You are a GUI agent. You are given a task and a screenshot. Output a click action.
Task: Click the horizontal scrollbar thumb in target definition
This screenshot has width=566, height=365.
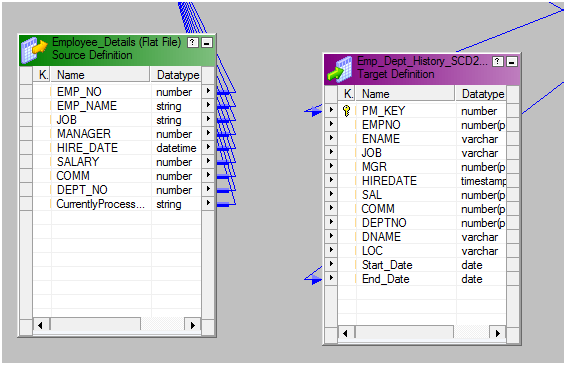404,332
